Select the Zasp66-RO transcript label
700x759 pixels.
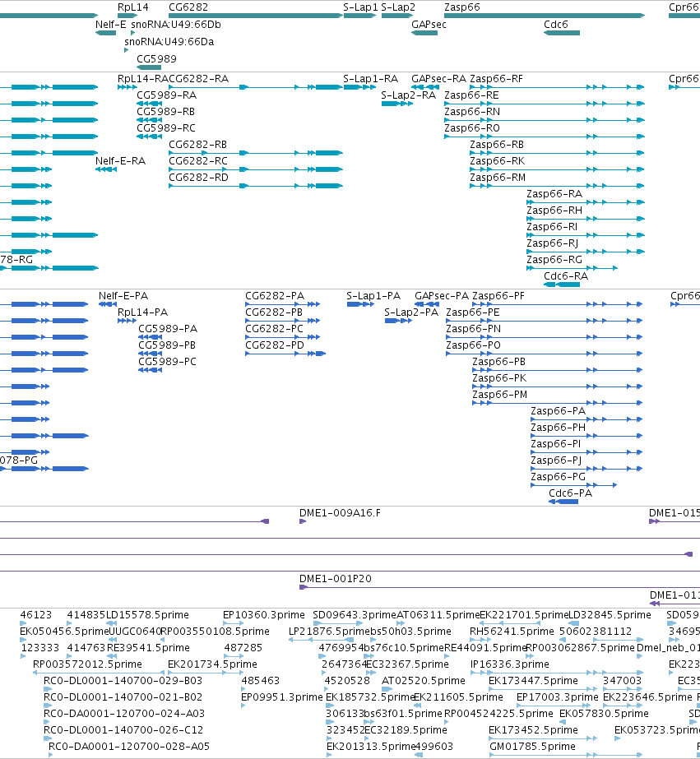tap(472, 128)
